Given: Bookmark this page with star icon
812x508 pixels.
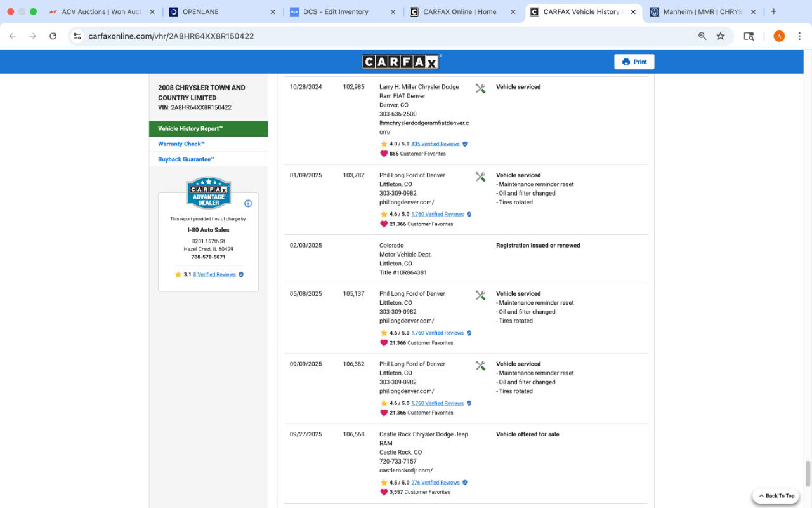Looking at the screenshot, I should pos(721,36).
